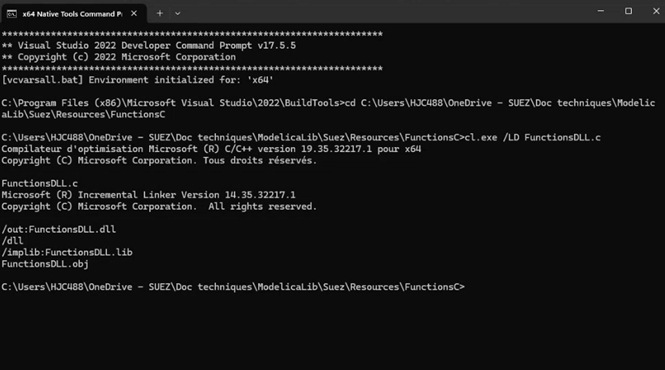The width and height of the screenshot is (665, 370).
Task: Click the '[vcvarsall.bat] Environment initialized' line
Action: point(137,80)
